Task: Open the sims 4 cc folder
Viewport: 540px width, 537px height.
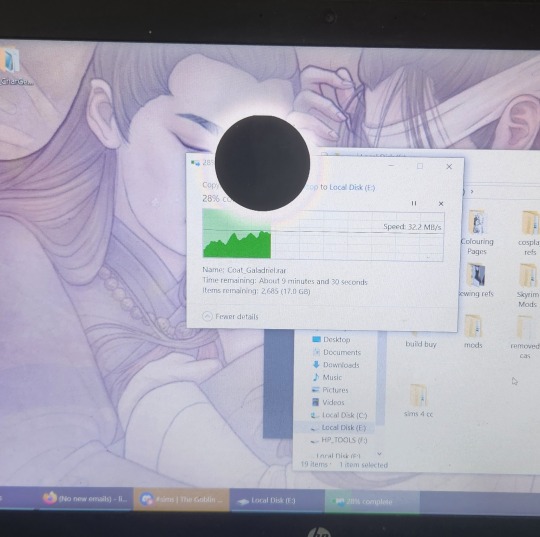Action: (x=418, y=401)
